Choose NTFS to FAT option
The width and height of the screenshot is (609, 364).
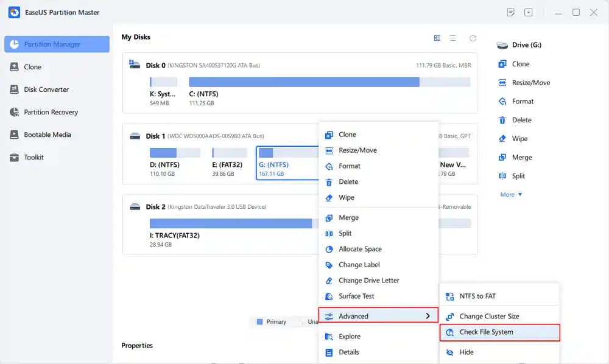point(477,296)
